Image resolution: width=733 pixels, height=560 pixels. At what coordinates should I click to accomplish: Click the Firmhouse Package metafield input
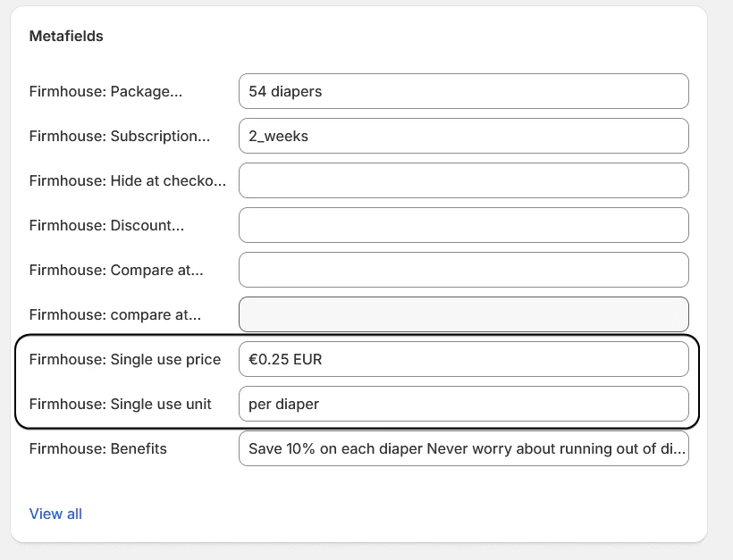(463, 90)
